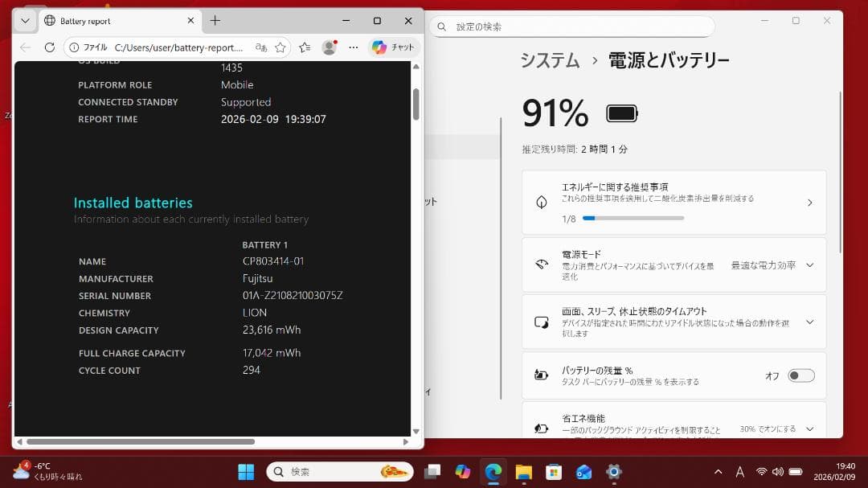Open the 電源モード dropdown
This screenshot has width=868, height=488.
[809, 265]
